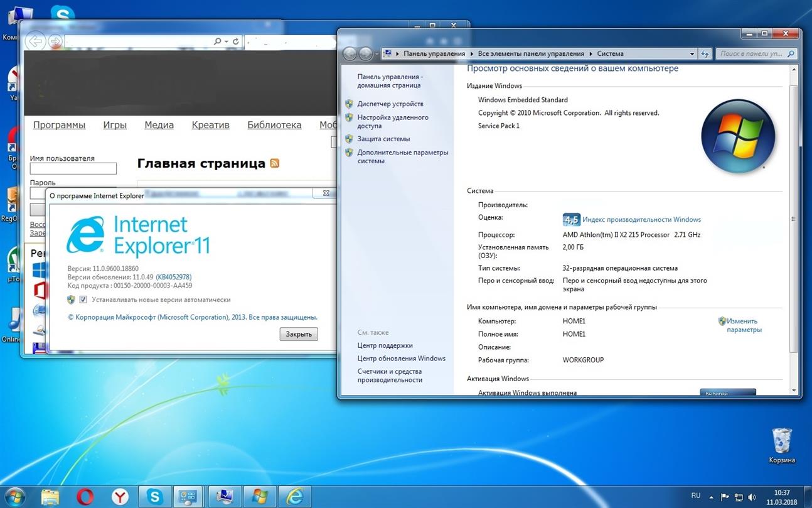Refresh the page in Internet Explorer
812x508 pixels.
(x=236, y=41)
